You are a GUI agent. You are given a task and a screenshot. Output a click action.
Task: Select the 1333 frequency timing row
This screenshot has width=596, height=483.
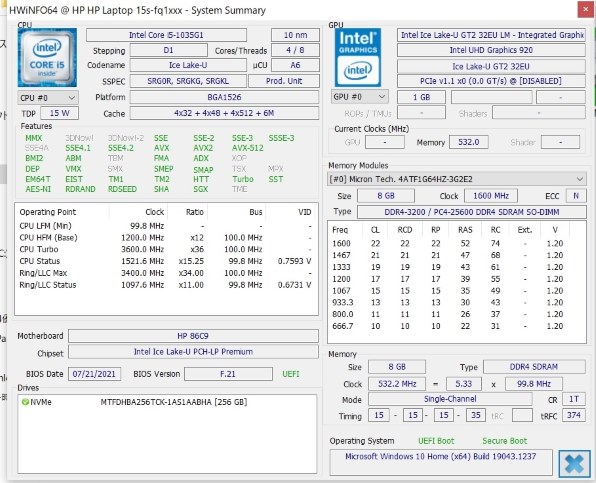coord(457,267)
